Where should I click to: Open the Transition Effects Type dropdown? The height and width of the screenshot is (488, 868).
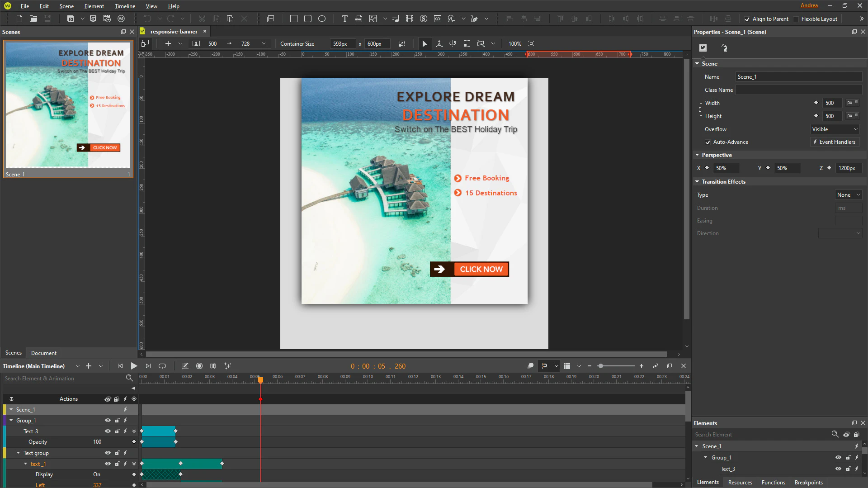(848, 194)
